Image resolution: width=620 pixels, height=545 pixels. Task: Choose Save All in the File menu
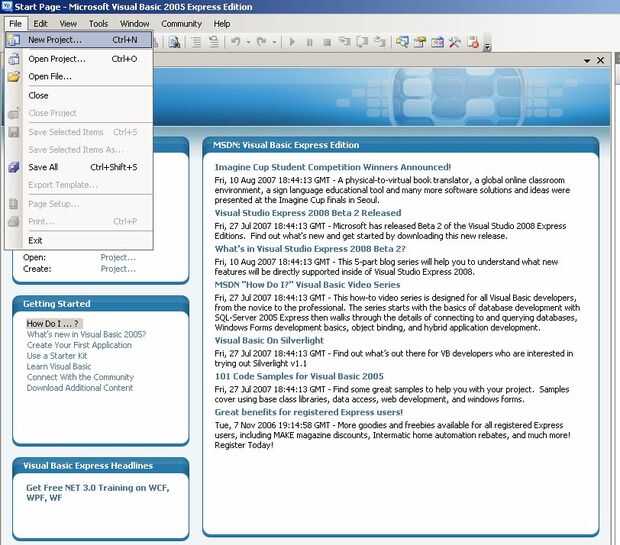coord(78,167)
